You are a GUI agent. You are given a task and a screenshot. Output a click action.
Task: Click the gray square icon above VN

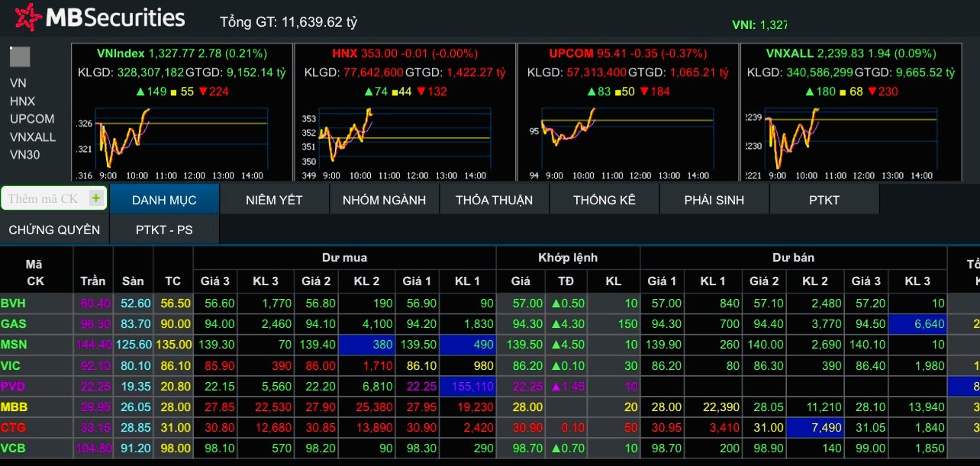point(20,57)
